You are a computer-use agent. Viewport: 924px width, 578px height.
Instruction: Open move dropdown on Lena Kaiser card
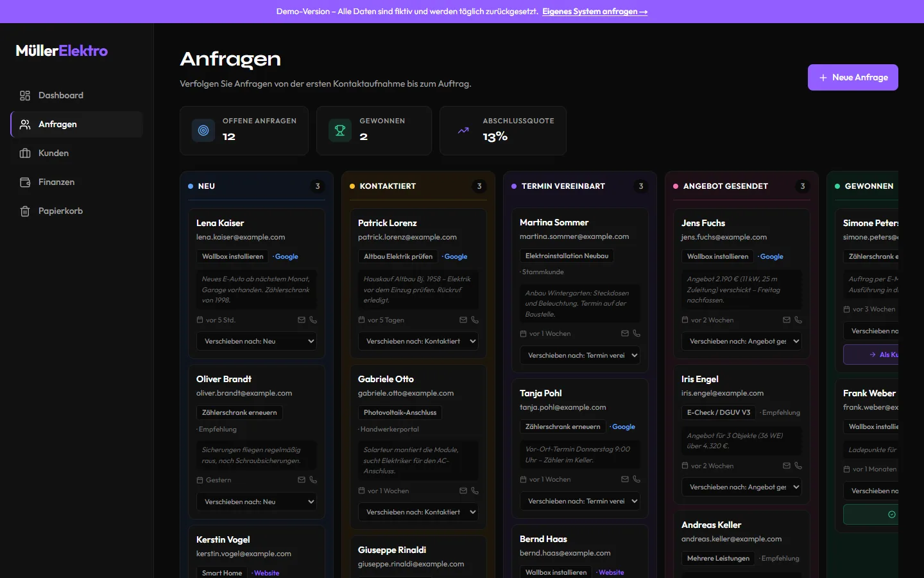pyautogui.click(x=257, y=341)
